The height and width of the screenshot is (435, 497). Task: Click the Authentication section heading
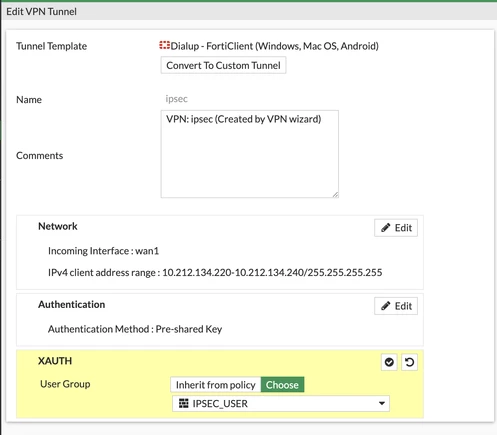[72, 304]
